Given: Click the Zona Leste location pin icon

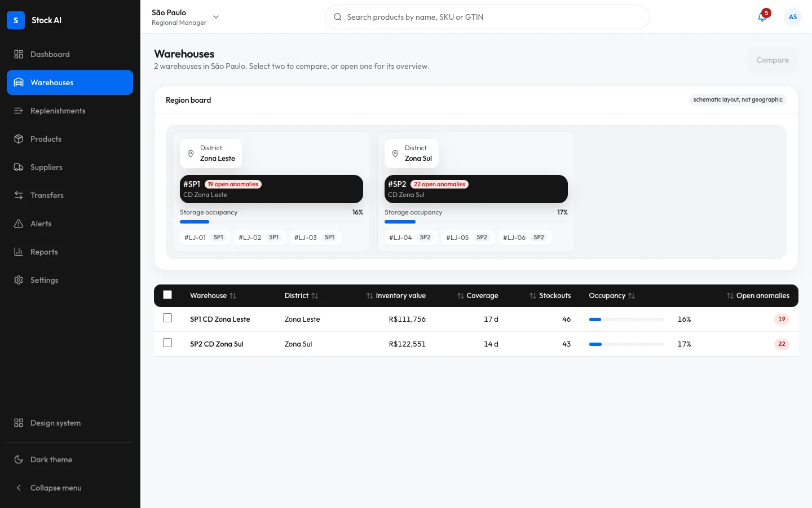Looking at the screenshot, I should pos(191,154).
